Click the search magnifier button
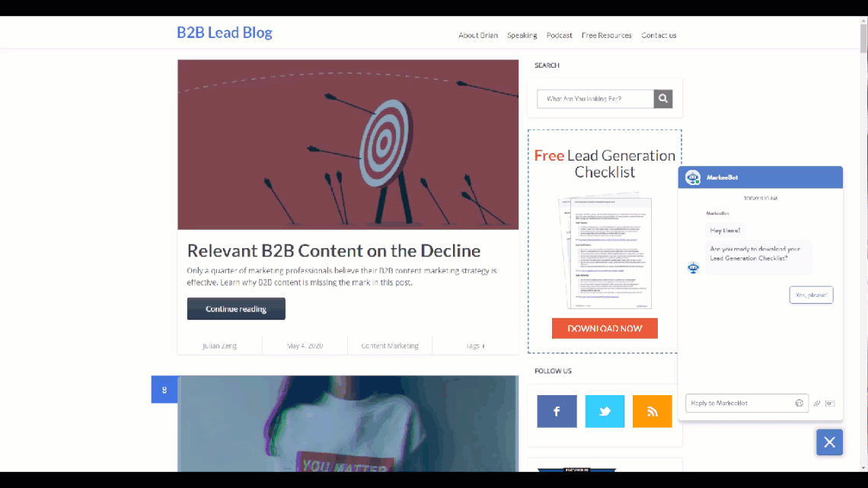Screen dimensions: 868x488 [x=662, y=98]
